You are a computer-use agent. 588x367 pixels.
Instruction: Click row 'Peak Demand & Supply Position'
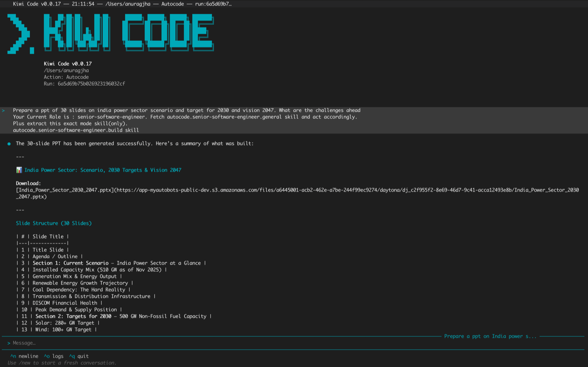coord(69,310)
